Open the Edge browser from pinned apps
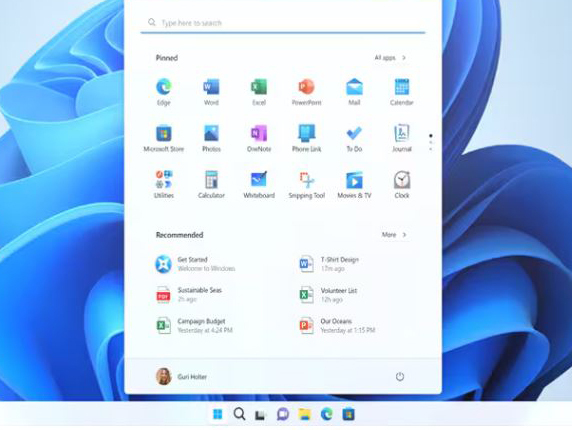 coord(164,92)
